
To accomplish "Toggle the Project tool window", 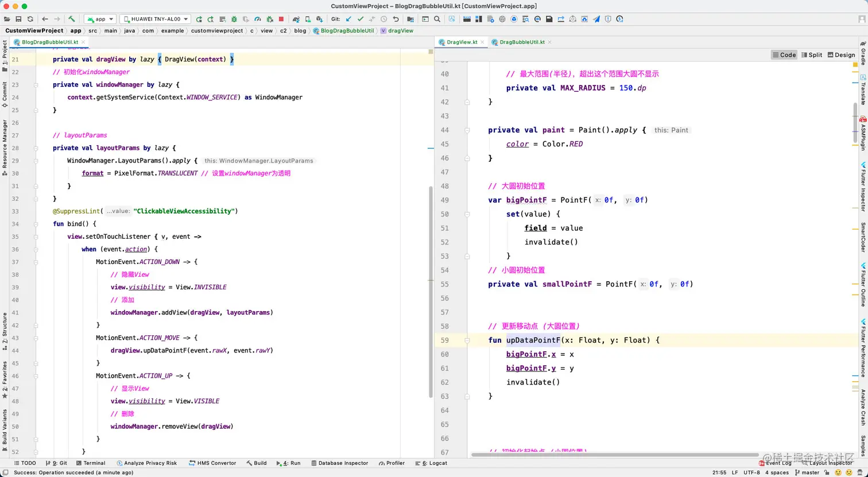I will coord(5,56).
